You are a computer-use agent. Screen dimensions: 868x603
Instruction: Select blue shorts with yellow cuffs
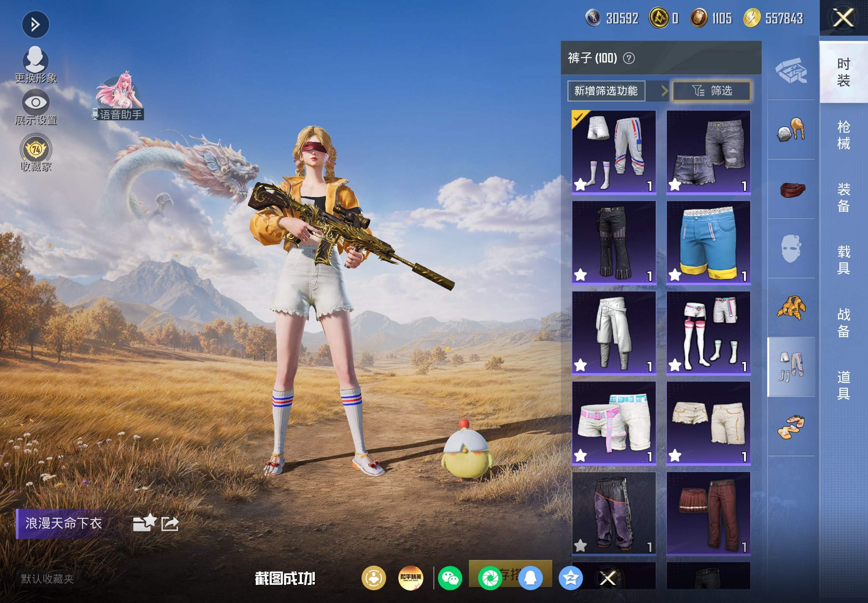click(x=708, y=242)
